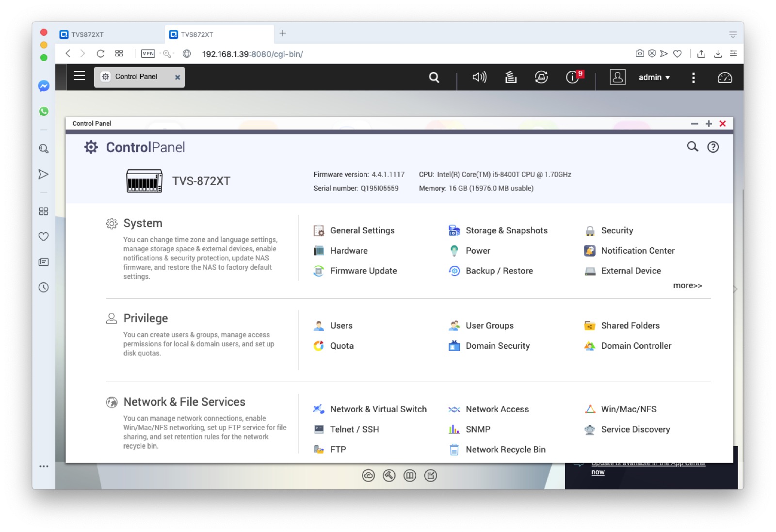Click the Firmware Update icon

[319, 271]
